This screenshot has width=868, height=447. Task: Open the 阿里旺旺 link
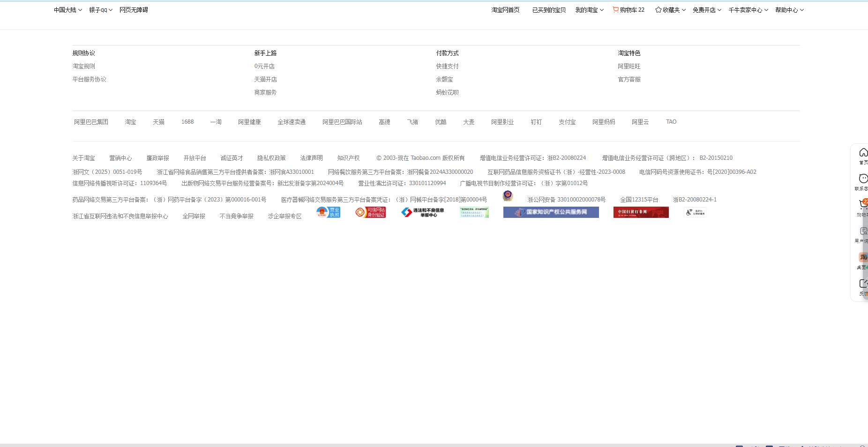click(629, 66)
